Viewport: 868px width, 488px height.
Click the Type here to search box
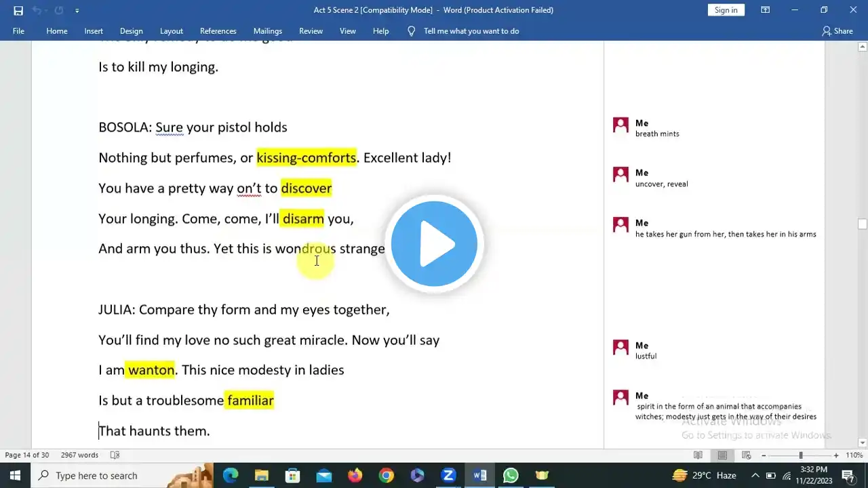pos(122,475)
